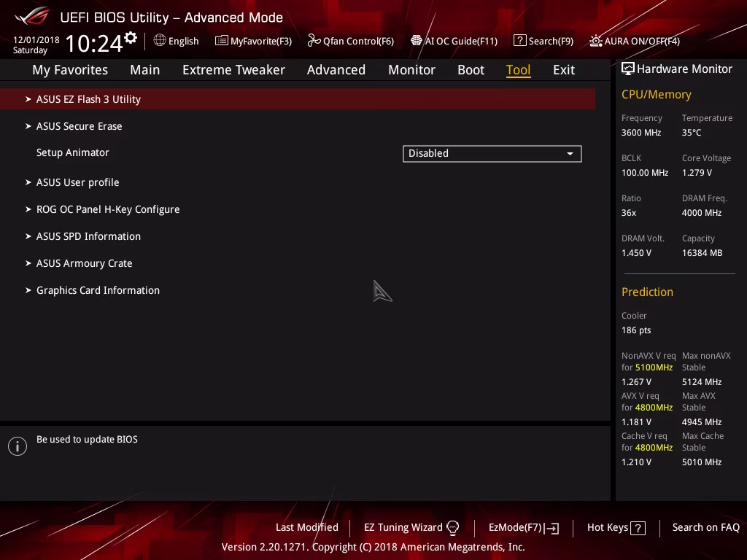Open the Extreme Tweaker tab

point(233,70)
